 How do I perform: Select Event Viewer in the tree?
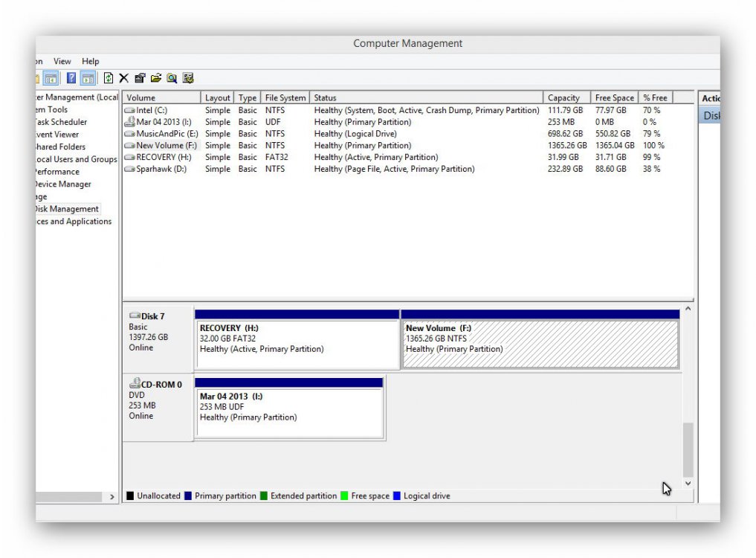57,135
